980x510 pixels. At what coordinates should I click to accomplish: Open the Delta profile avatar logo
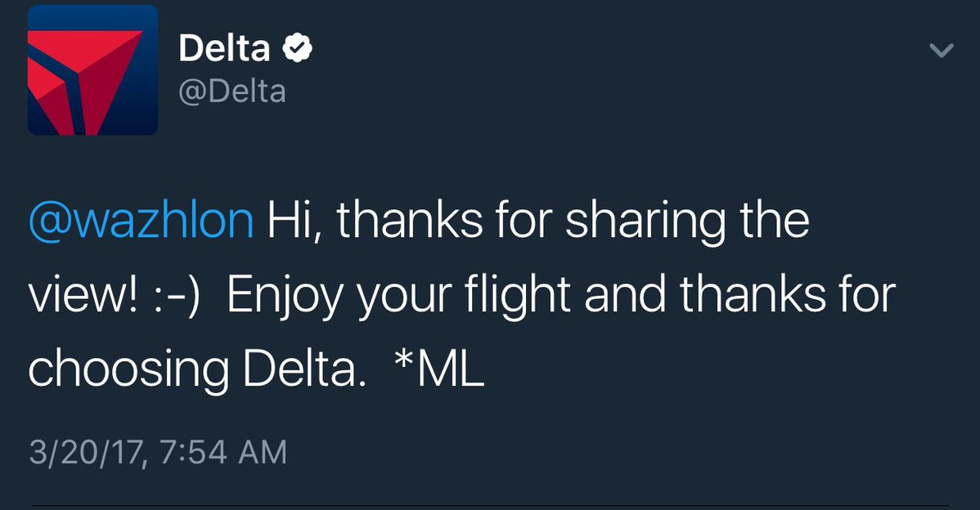92,70
